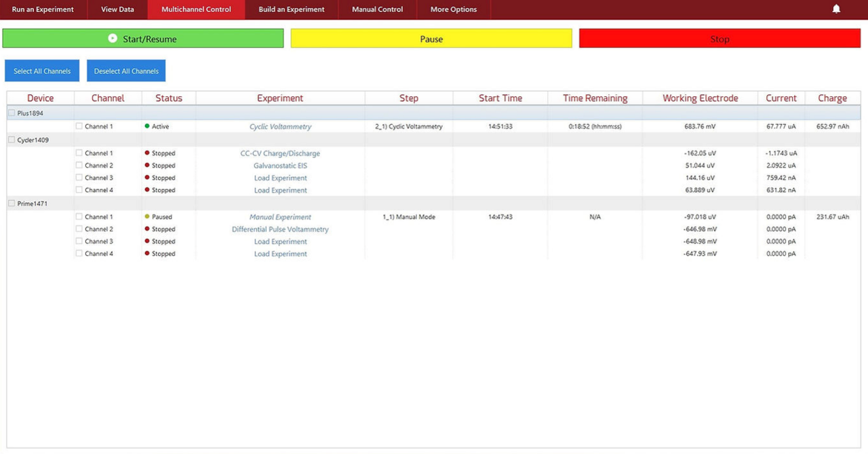Go to the Build an Experiment tab

(292, 10)
